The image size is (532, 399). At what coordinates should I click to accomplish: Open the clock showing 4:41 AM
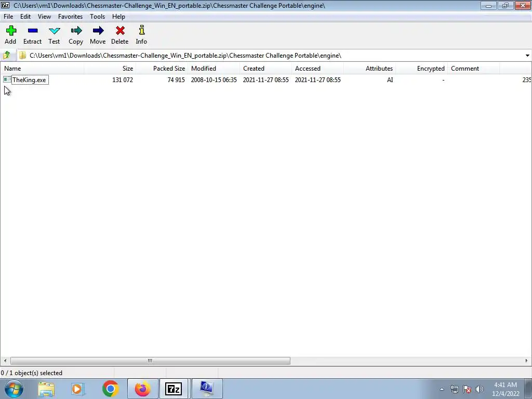point(506,389)
